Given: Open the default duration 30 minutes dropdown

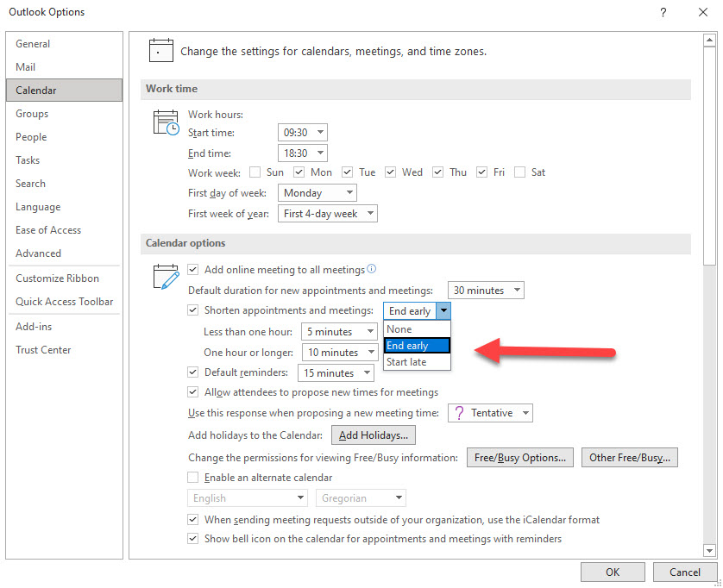Looking at the screenshot, I should [486, 291].
